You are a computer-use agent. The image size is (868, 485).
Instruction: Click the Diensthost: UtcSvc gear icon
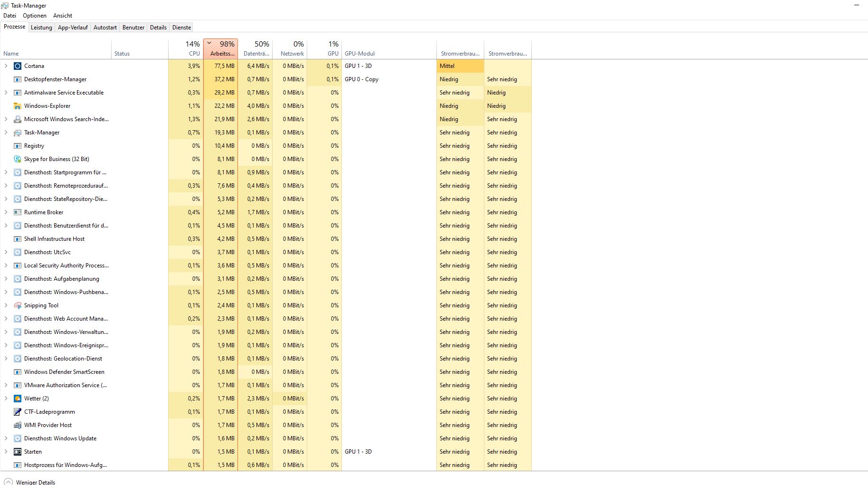tap(18, 252)
